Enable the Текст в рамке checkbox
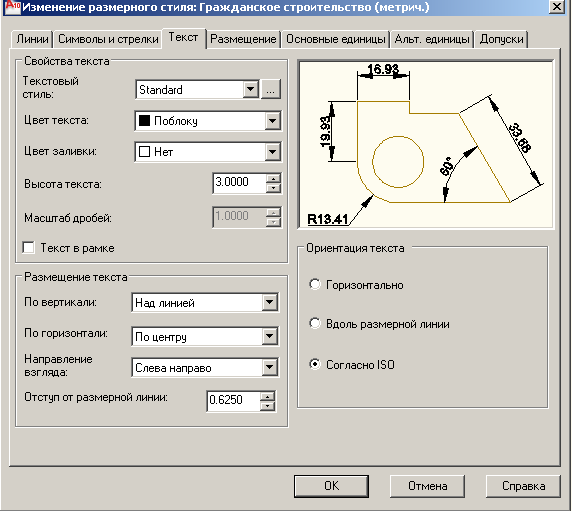Viewport: 572px width, 511px height. click(28, 248)
